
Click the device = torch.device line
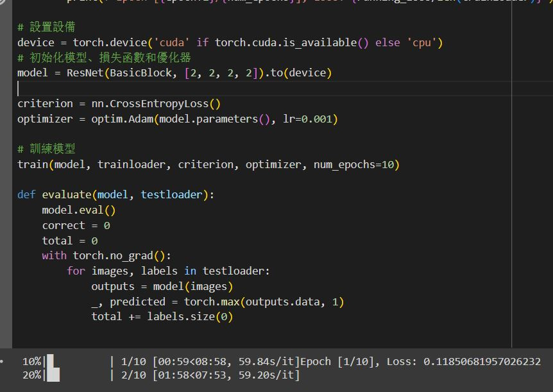tap(230, 43)
